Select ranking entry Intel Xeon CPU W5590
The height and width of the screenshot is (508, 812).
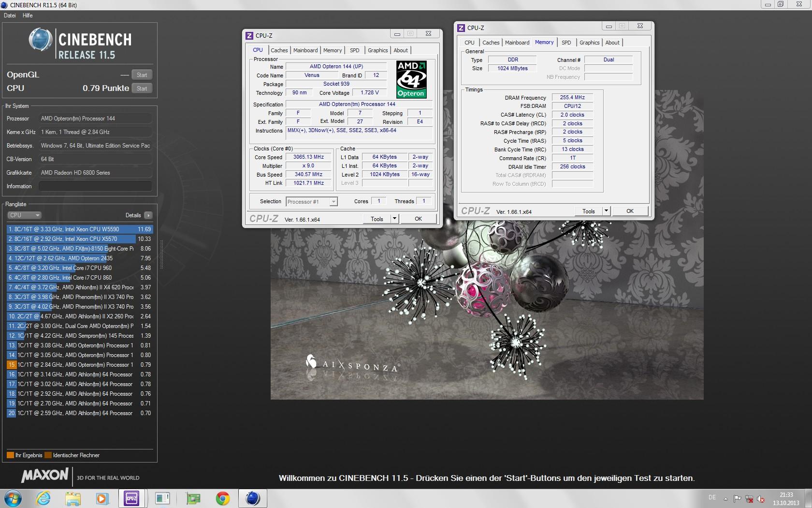coord(80,229)
